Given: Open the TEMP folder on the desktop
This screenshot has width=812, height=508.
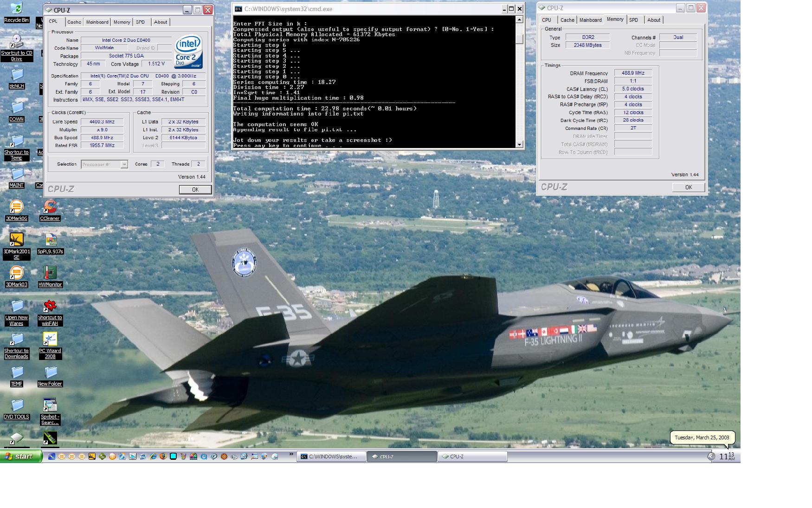Looking at the screenshot, I should coord(16,376).
